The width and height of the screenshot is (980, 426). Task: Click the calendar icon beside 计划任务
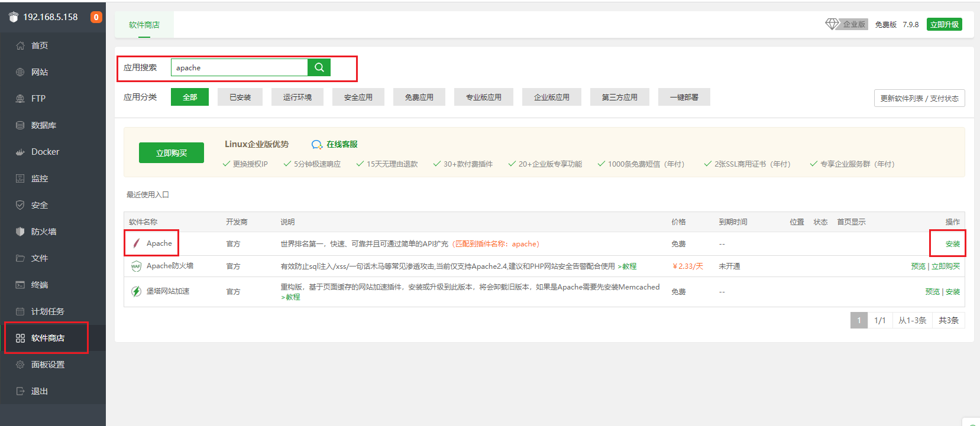(x=20, y=311)
